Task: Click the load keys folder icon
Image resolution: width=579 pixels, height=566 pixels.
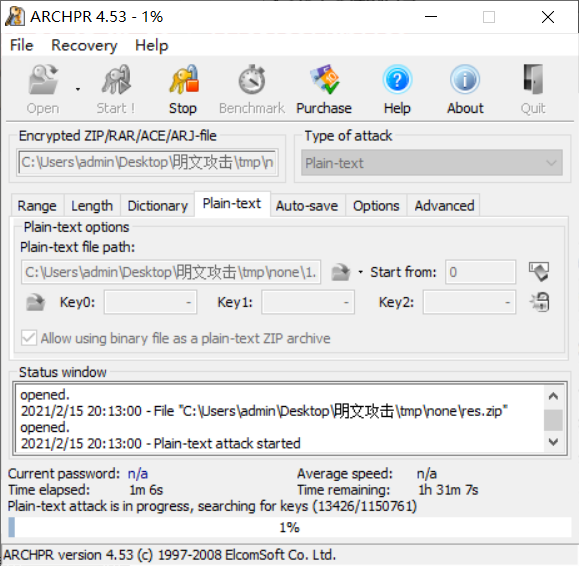Action: coord(35,302)
